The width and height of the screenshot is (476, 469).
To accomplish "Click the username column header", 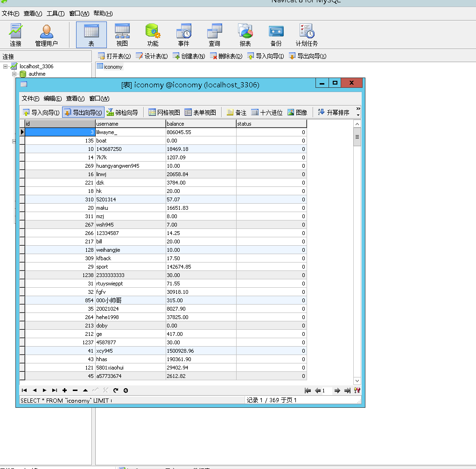I will click(x=131, y=124).
